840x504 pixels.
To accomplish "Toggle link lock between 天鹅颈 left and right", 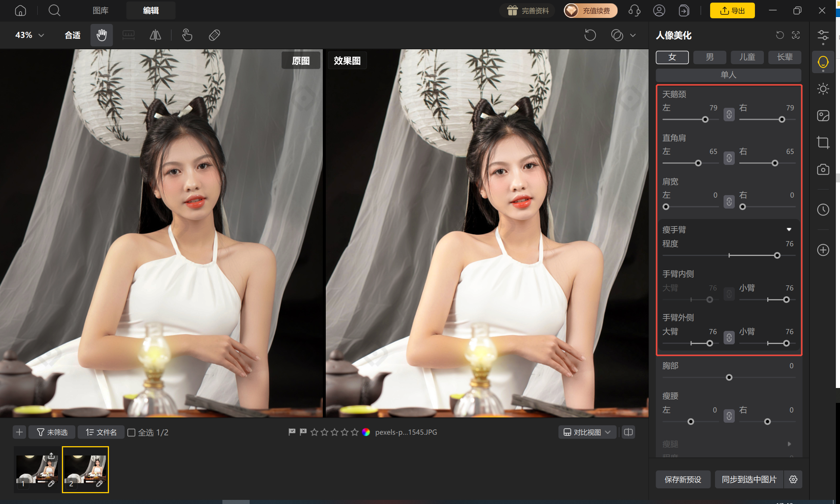I will pos(729,115).
